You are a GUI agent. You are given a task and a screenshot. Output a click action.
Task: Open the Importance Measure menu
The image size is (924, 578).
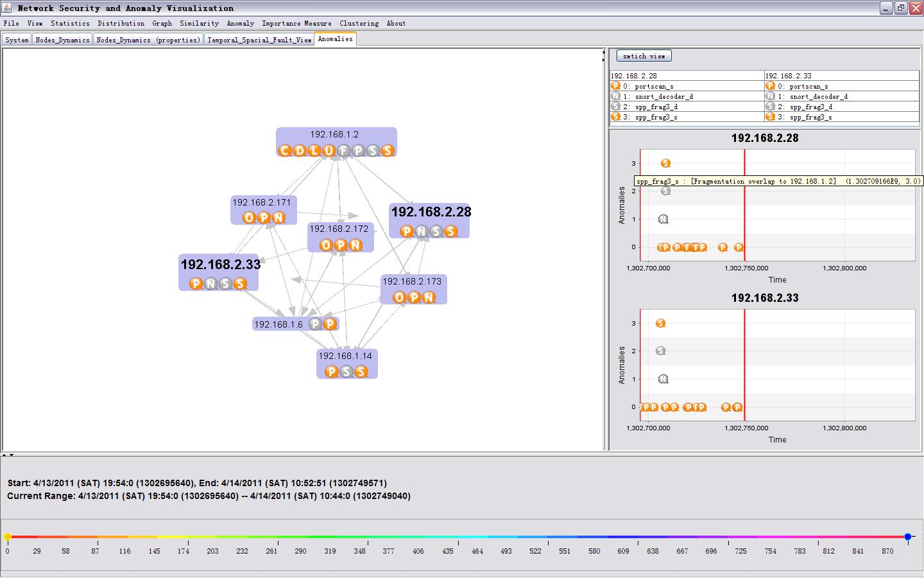click(296, 23)
